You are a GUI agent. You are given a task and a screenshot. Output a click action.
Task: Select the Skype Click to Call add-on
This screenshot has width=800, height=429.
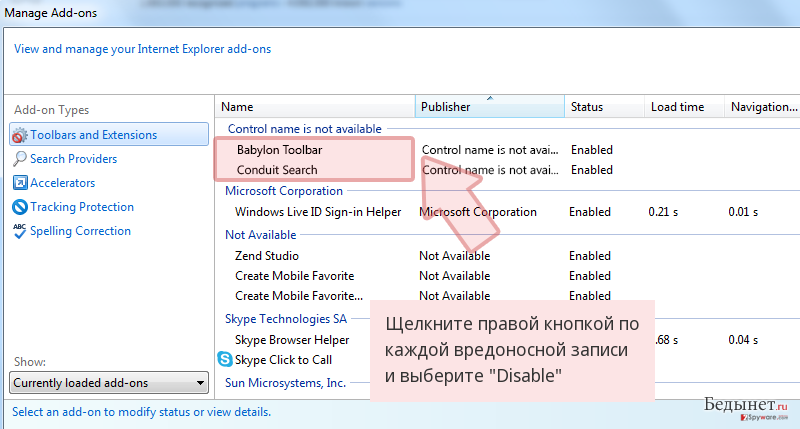tap(283, 360)
